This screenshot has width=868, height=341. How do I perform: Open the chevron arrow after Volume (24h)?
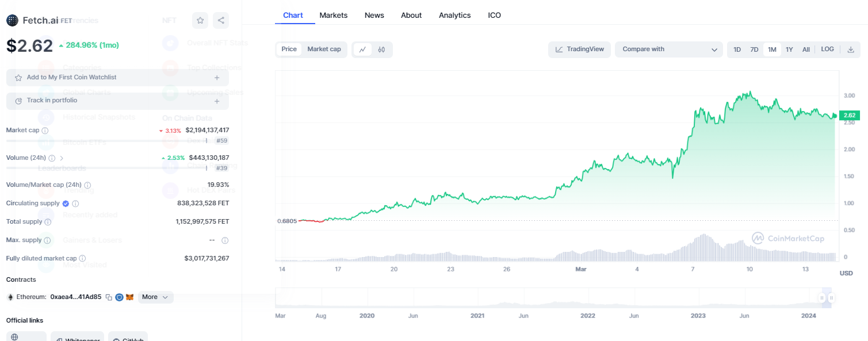click(62, 158)
